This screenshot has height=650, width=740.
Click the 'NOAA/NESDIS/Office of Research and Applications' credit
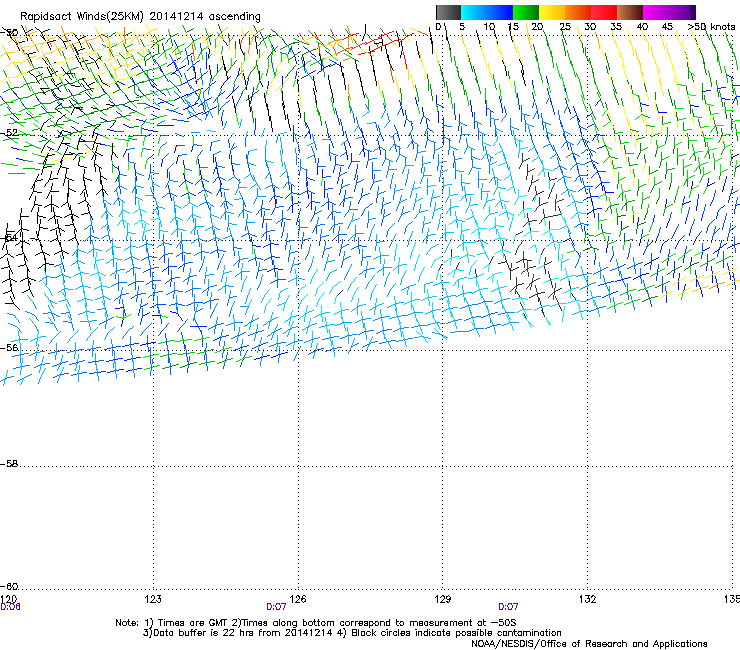point(589,644)
